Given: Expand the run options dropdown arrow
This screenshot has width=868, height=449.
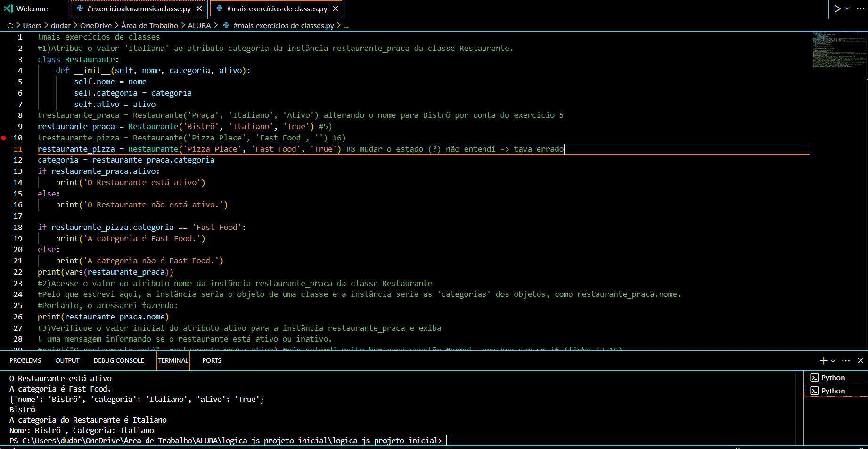Looking at the screenshot, I should (847, 8).
